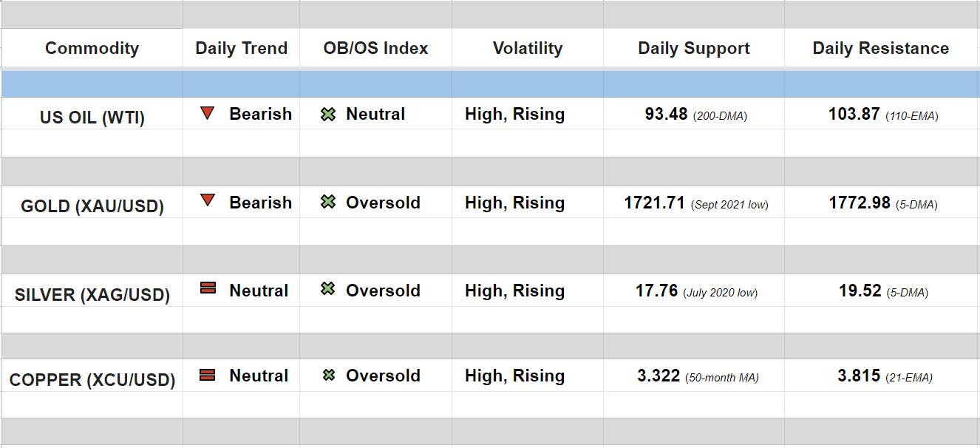
Task: Select the Daily Trend column header
Action: tap(241, 49)
